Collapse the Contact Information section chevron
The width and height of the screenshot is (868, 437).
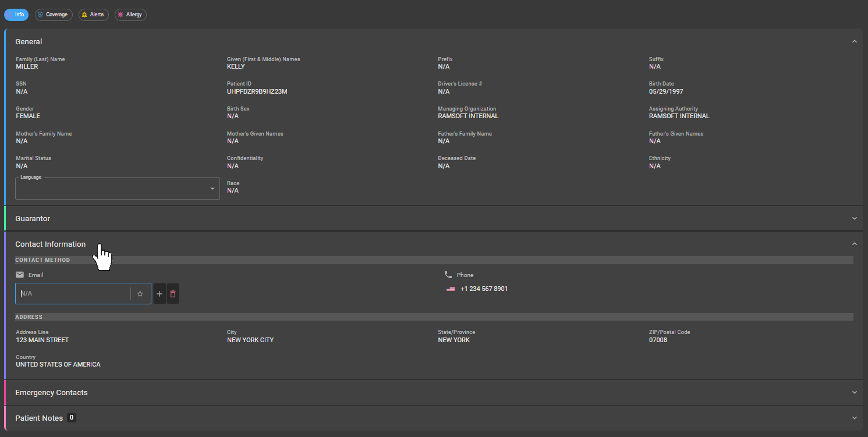pos(854,244)
